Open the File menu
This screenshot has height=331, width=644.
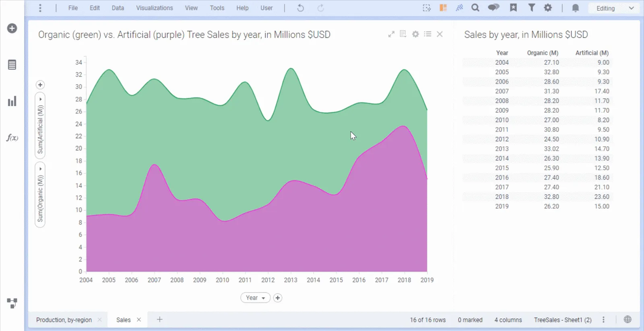[73, 8]
